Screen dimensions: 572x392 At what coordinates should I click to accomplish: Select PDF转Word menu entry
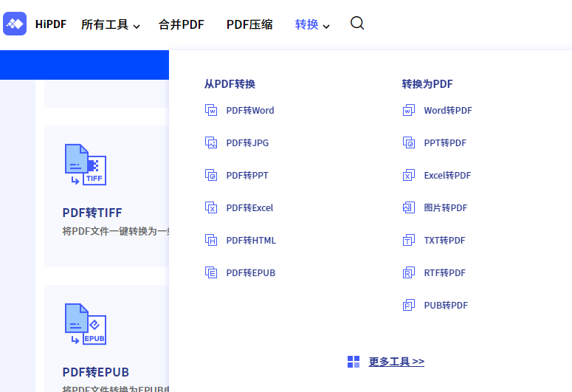pyautogui.click(x=250, y=110)
